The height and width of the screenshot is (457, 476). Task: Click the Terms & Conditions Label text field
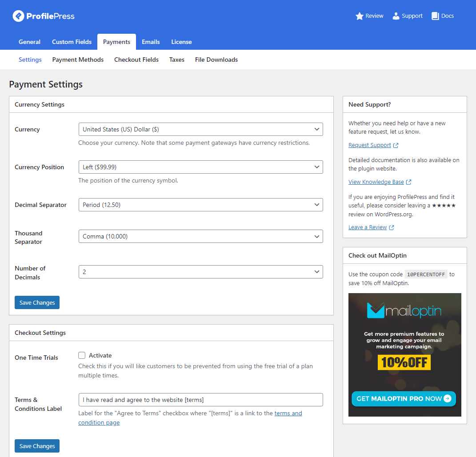[200, 400]
